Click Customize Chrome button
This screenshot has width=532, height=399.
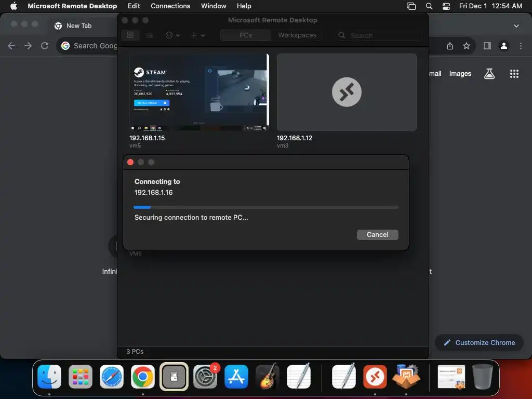pyautogui.click(x=479, y=343)
